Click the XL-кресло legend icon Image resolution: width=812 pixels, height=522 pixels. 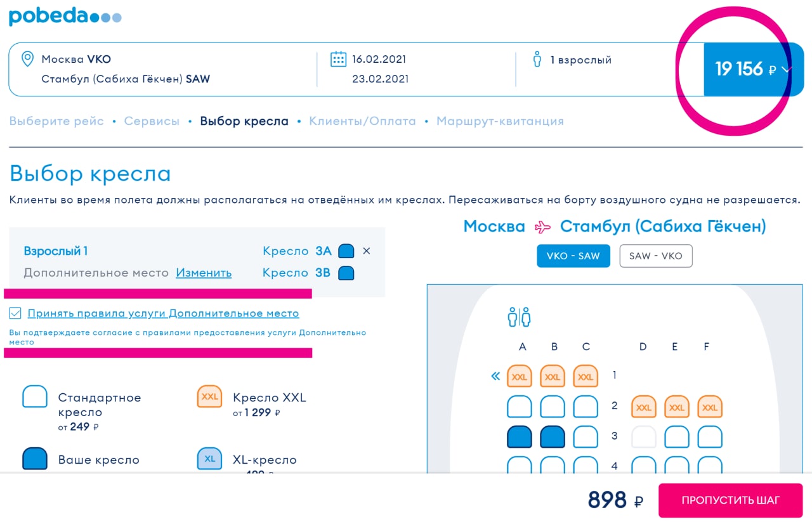point(209,458)
